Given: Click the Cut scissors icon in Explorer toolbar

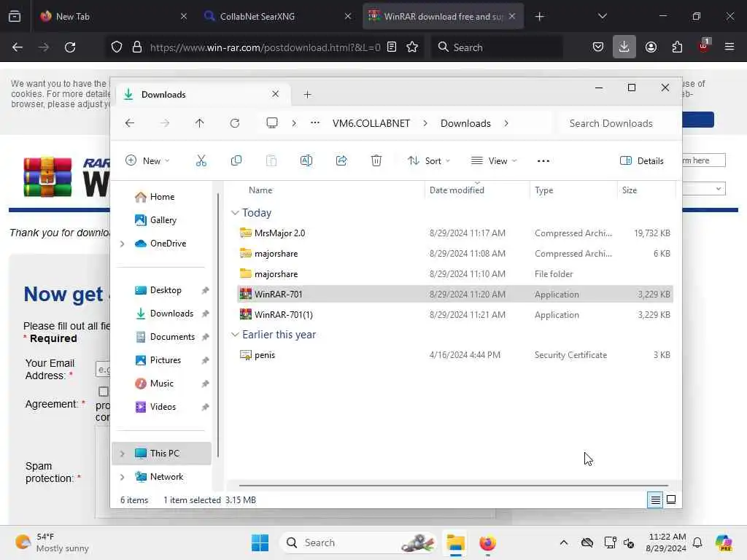Looking at the screenshot, I should click(x=201, y=161).
